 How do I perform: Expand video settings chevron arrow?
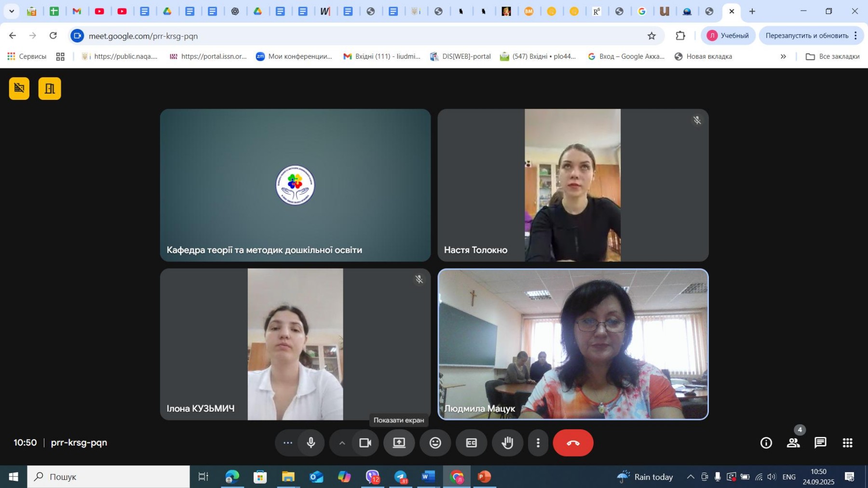click(342, 443)
